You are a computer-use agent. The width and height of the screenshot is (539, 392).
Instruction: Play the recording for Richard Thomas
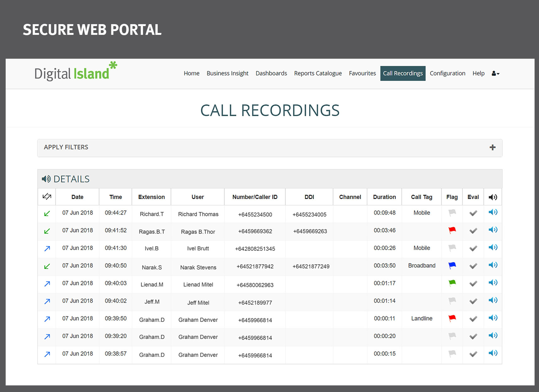point(493,212)
